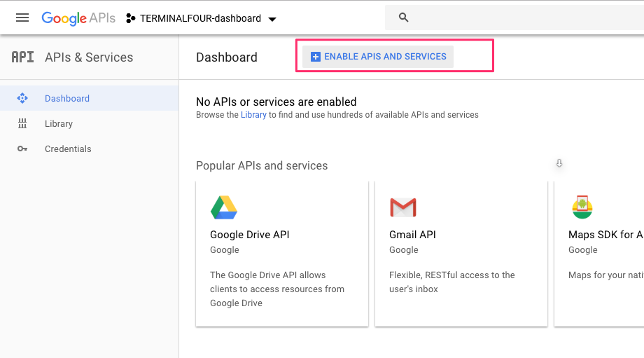Screen dimensions: 644x358
Task: Click the Google Drive API title
Action: [250, 235]
